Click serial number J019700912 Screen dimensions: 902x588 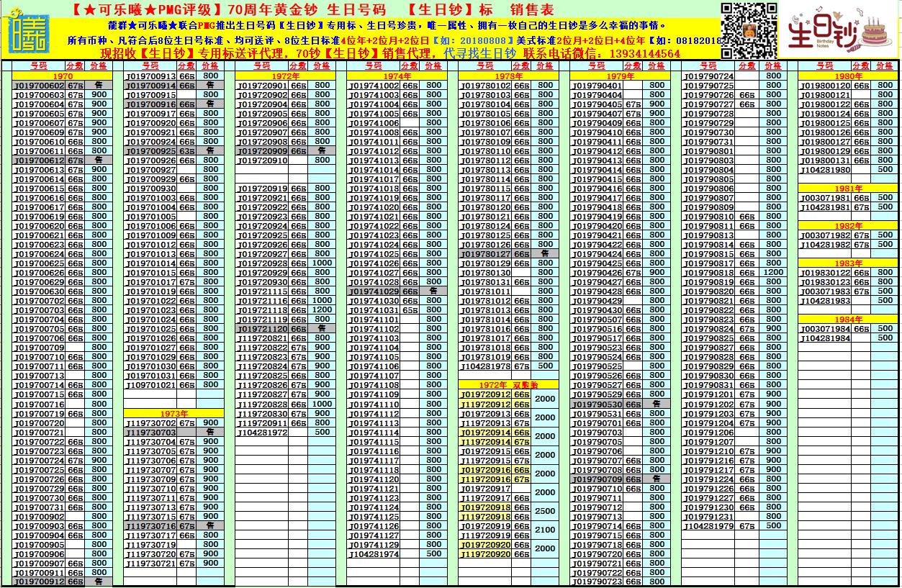(40, 582)
